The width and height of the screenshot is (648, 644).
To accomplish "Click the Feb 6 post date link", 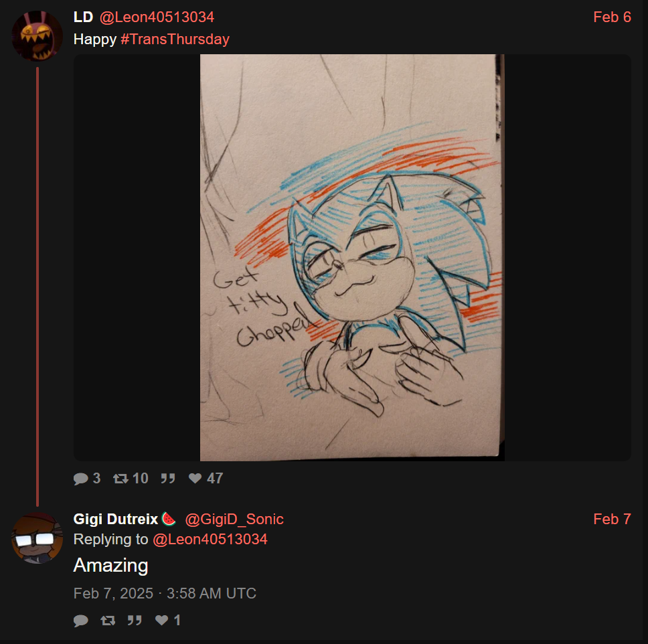I will 612,17.
